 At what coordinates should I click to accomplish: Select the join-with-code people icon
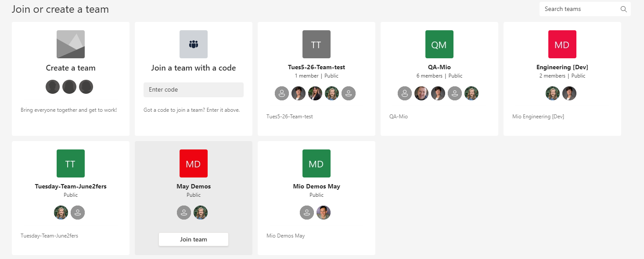pyautogui.click(x=193, y=44)
